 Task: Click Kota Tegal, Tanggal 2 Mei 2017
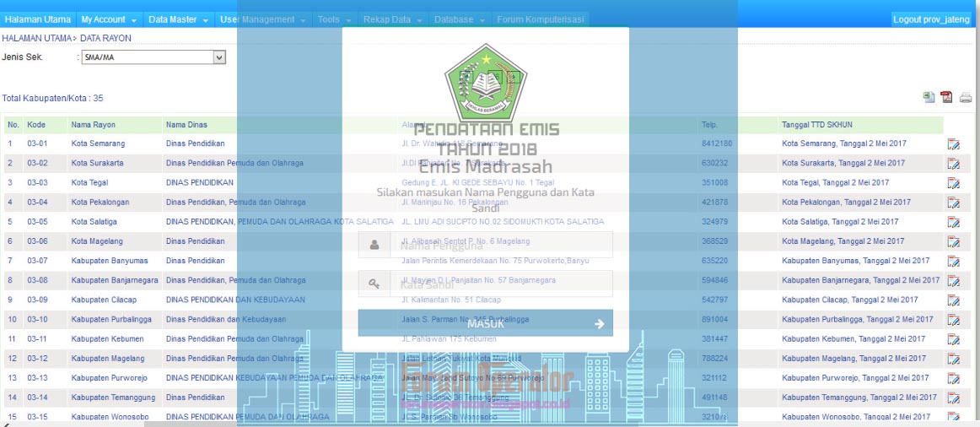click(x=835, y=182)
